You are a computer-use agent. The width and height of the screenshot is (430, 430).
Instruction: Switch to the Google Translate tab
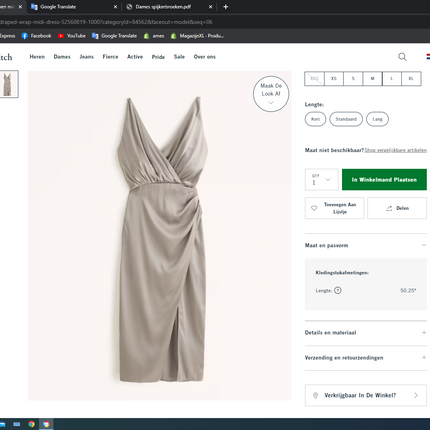pos(74,7)
